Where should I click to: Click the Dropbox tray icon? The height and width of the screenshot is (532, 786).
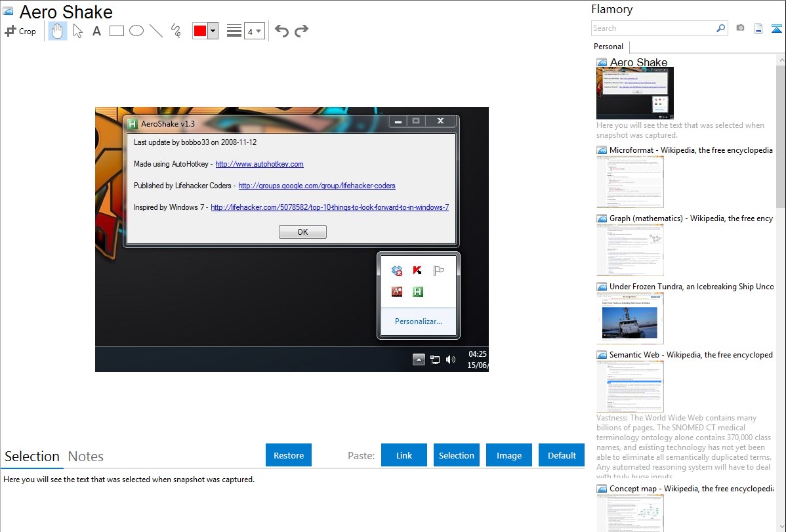pos(396,271)
